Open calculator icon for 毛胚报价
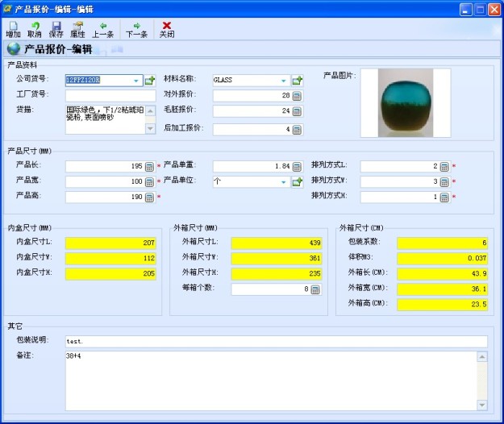The width and height of the screenshot is (504, 424). 297,111
